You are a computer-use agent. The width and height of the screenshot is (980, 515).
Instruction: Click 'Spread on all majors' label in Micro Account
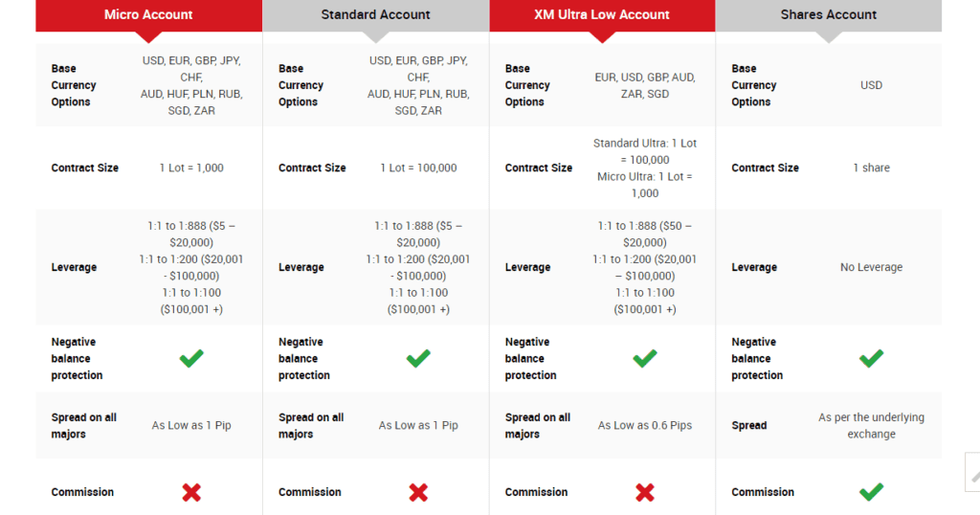pos(84,425)
